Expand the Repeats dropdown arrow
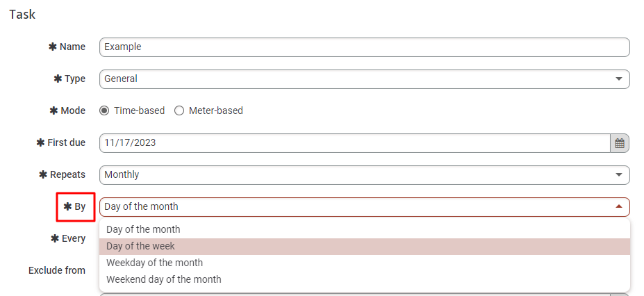 point(619,175)
